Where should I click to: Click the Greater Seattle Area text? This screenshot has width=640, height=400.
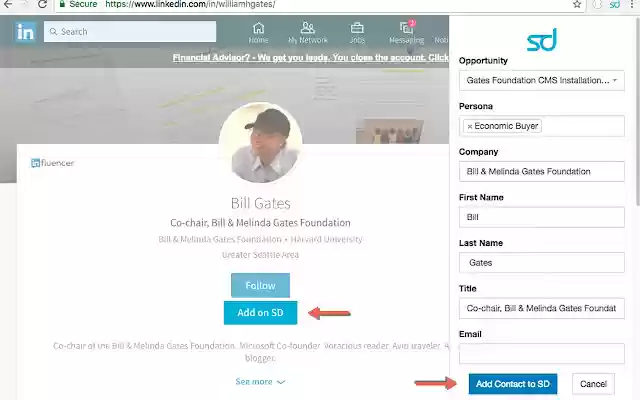260,255
